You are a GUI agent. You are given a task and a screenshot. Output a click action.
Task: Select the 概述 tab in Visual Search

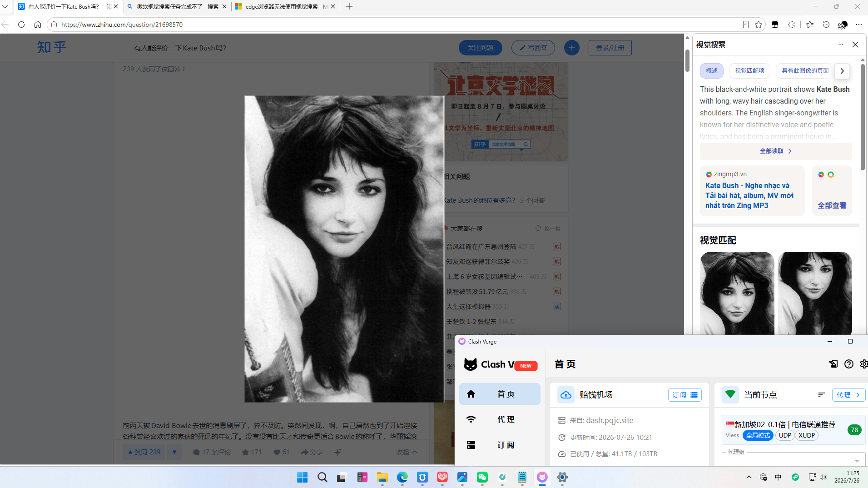coord(712,71)
